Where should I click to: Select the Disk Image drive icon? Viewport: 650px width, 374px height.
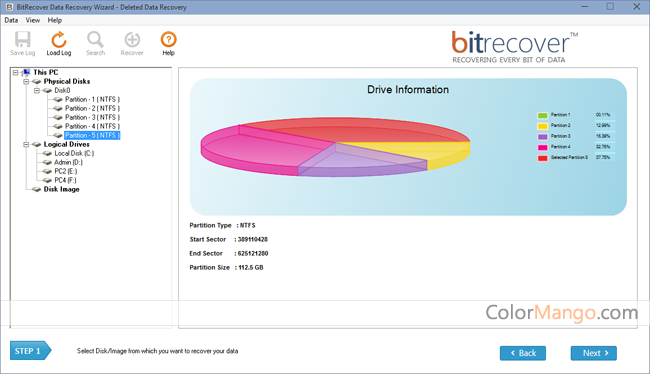36,189
